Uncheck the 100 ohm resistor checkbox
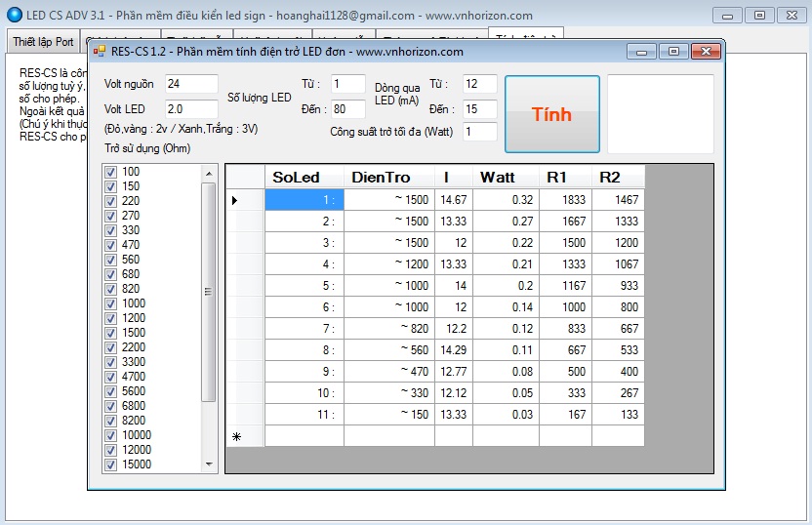This screenshot has width=812, height=525. [110, 172]
